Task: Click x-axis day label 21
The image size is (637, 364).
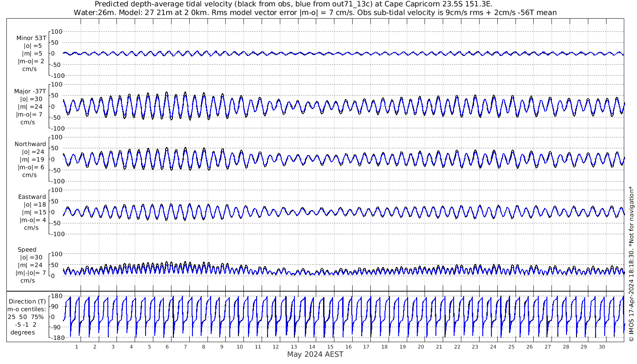Action: 439,346
